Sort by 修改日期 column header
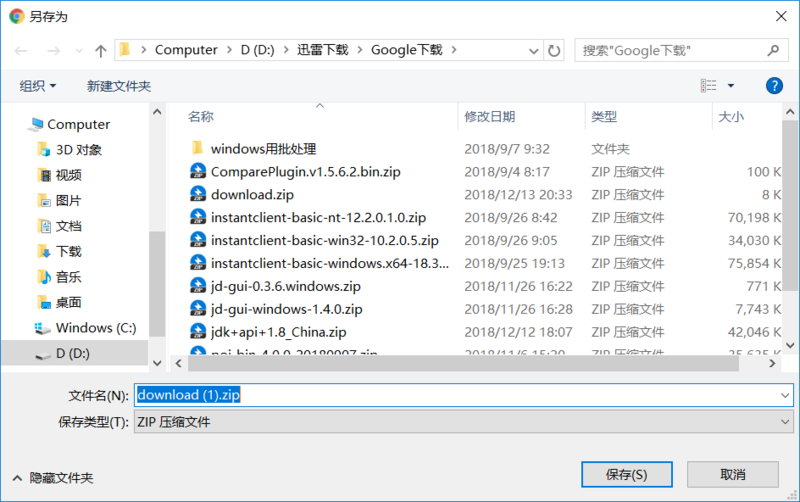Screen dimensions: 800x502 pos(489,116)
